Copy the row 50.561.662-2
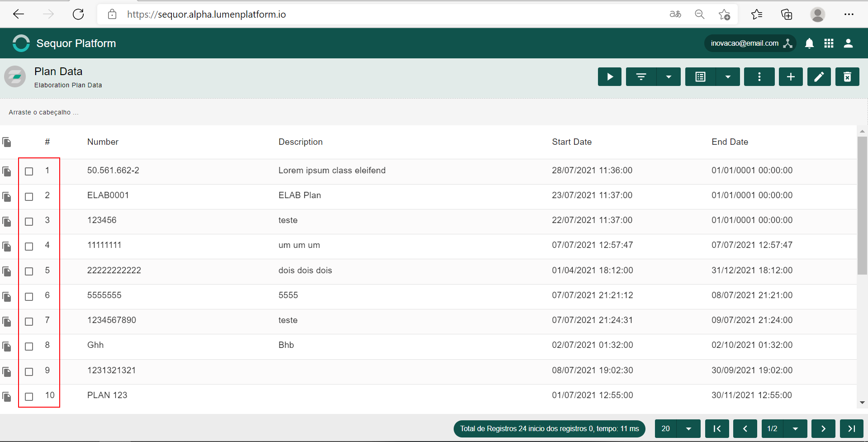Image resolution: width=868 pixels, height=442 pixels. click(x=7, y=171)
